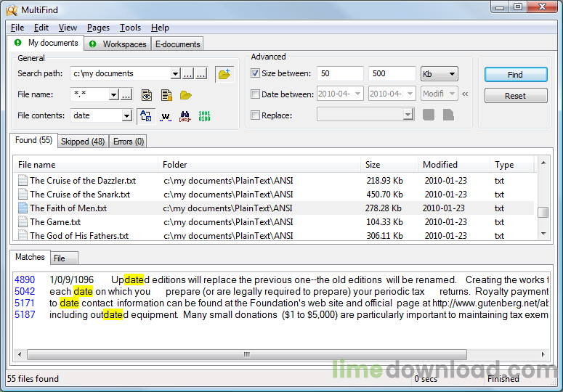563x392 pixels.
Task: Click the locked document icon
Action: (166, 95)
